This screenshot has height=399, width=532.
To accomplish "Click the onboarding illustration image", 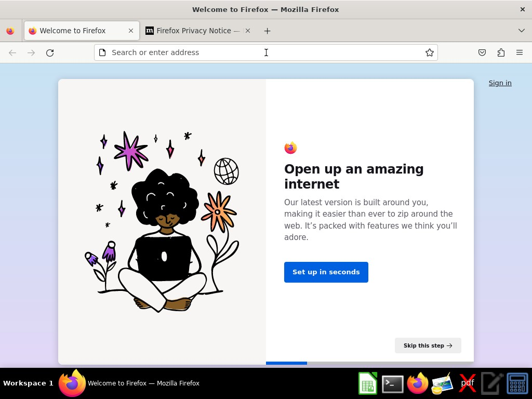I will [x=162, y=221].
